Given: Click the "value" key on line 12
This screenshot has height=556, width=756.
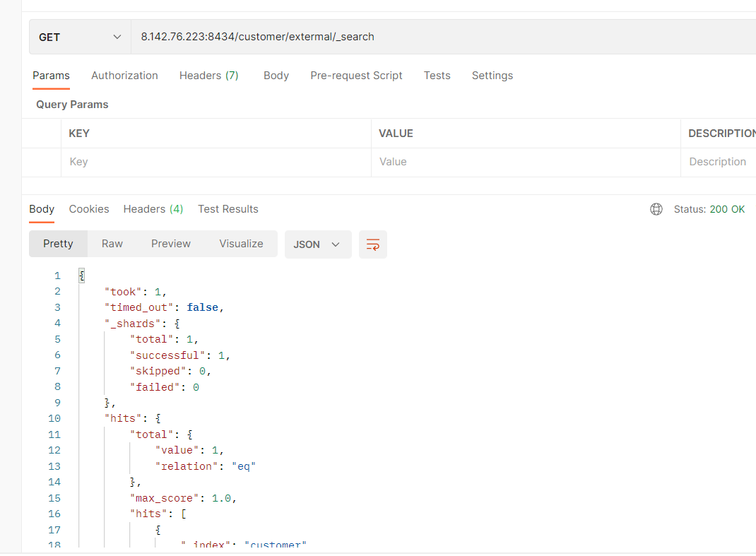Looking at the screenshot, I should pyautogui.click(x=177, y=451).
